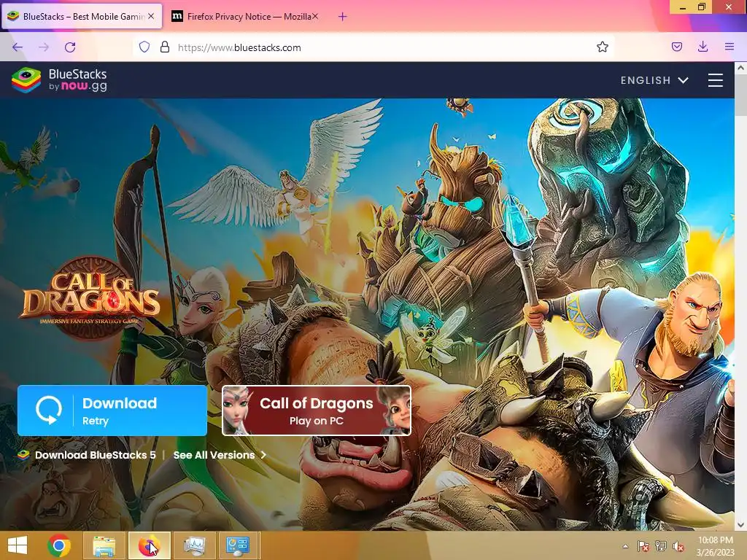Screen dimensions: 747x560
Task: Bookmark this page with the star
Action: point(602,47)
